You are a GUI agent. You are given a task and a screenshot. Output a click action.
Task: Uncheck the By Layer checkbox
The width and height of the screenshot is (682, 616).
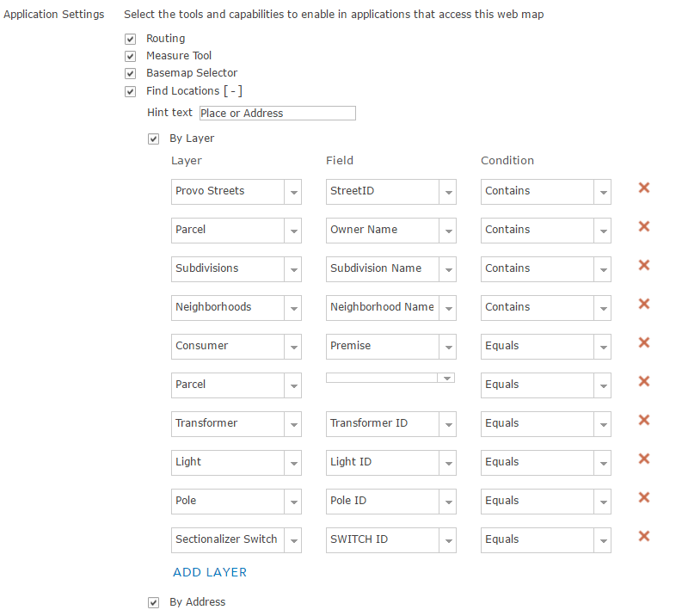(154, 139)
